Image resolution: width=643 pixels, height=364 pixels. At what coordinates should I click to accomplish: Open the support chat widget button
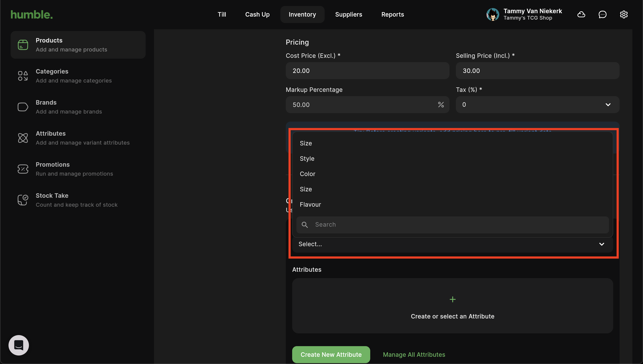(x=19, y=345)
